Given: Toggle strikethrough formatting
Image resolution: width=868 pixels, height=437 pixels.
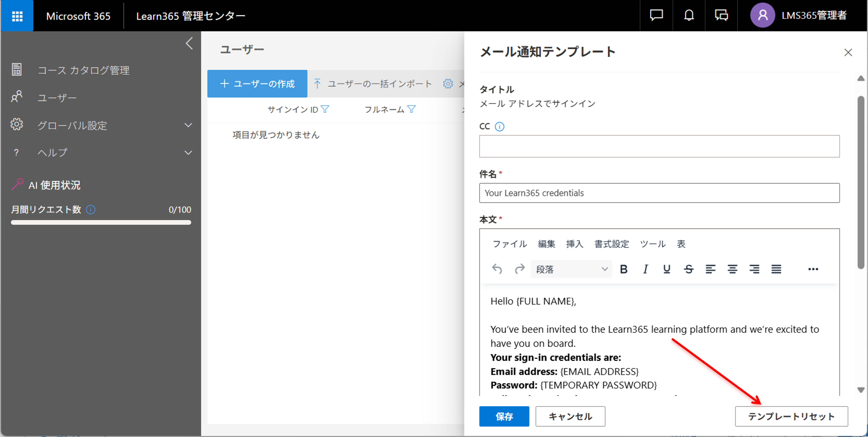Looking at the screenshot, I should pos(688,269).
